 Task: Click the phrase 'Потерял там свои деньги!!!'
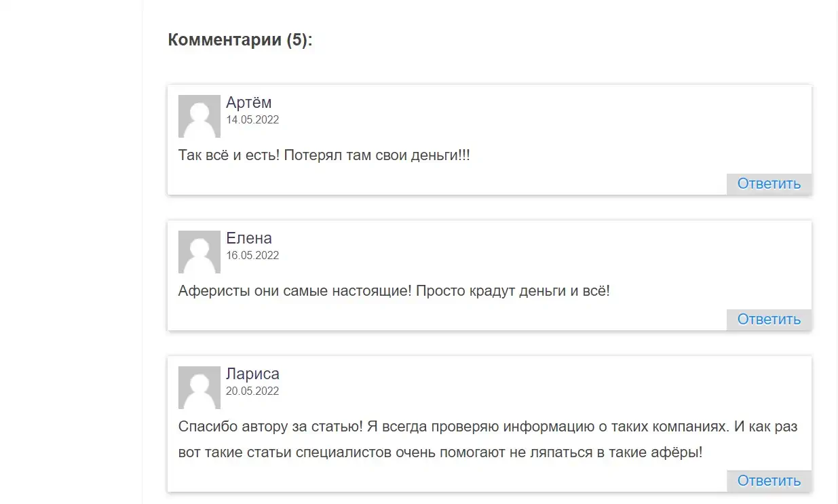point(377,155)
